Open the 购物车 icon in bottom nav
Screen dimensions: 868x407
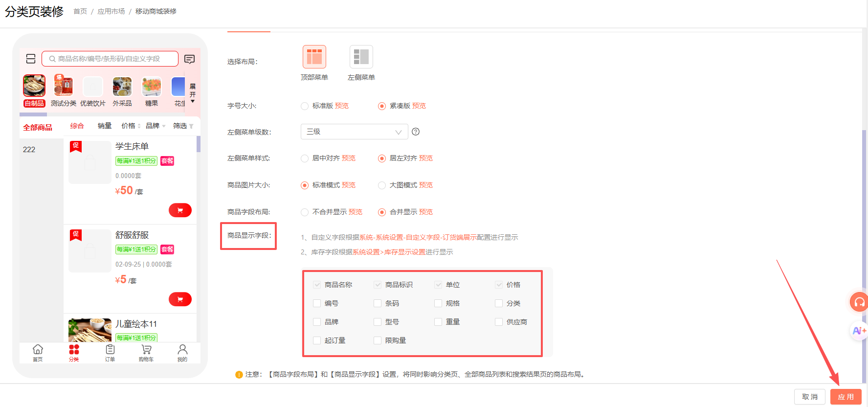[x=146, y=352]
